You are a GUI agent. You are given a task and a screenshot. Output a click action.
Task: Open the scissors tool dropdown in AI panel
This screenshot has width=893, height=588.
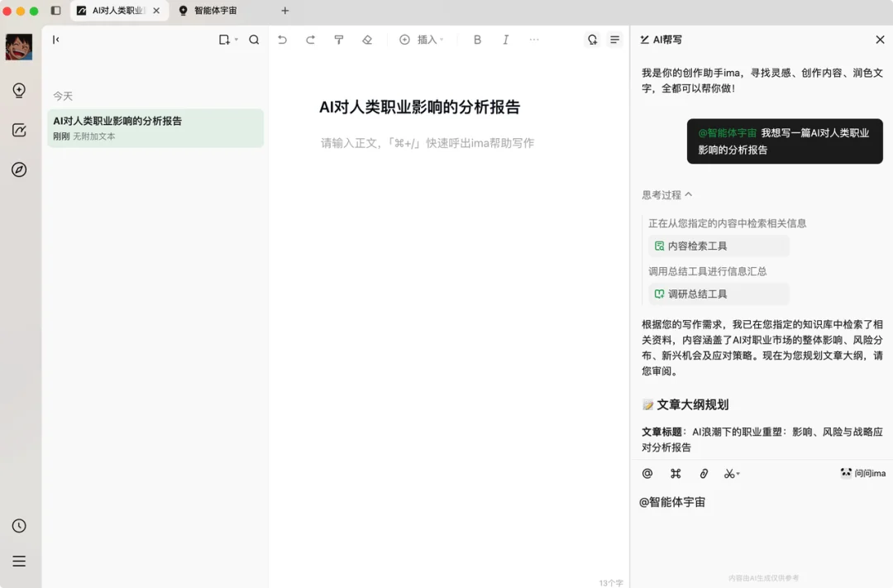pos(731,473)
